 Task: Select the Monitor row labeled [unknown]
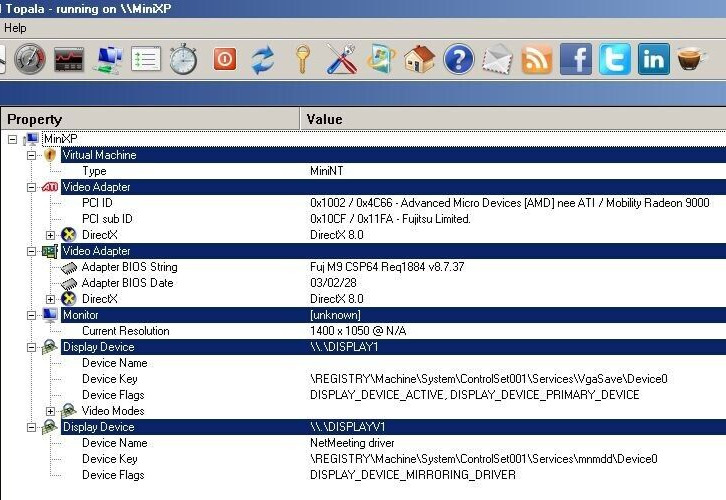tap(393, 315)
